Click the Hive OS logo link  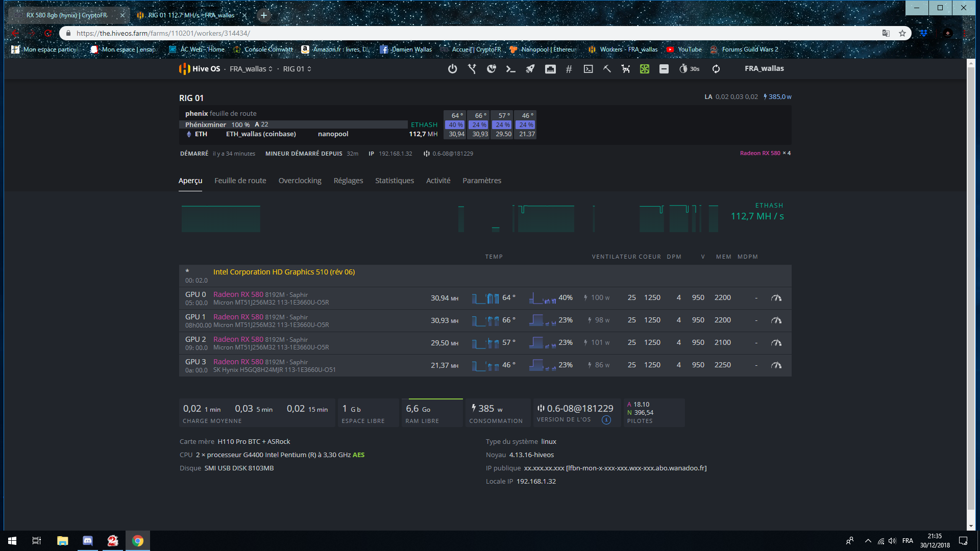pyautogui.click(x=200, y=69)
